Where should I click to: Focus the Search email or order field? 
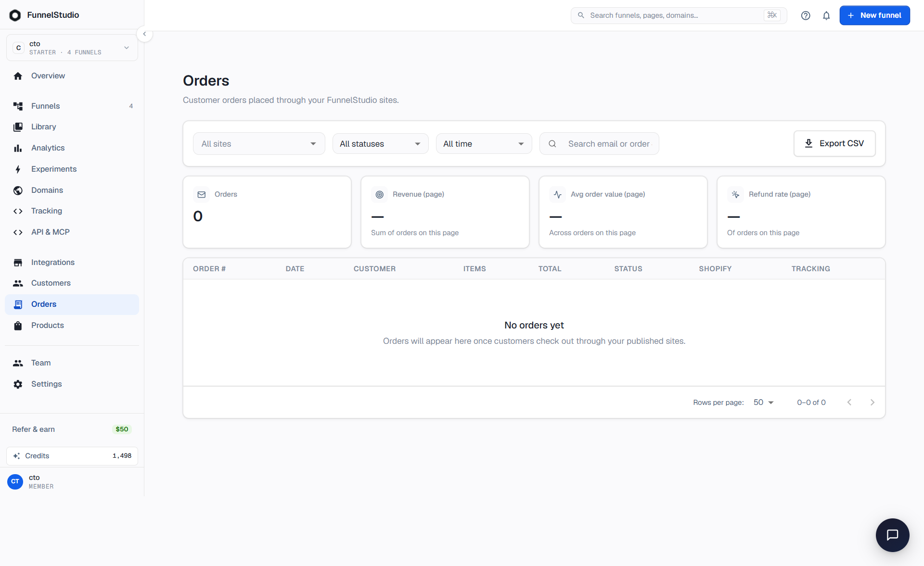(x=599, y=144)
